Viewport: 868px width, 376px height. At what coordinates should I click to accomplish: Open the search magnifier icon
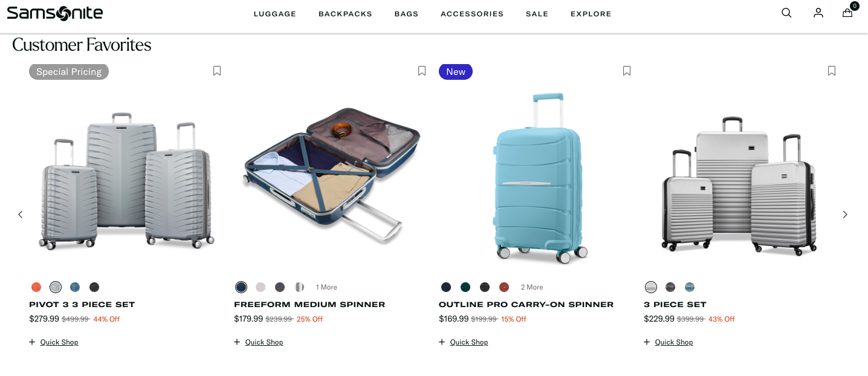pyautogui.click(x=786, y=13)
